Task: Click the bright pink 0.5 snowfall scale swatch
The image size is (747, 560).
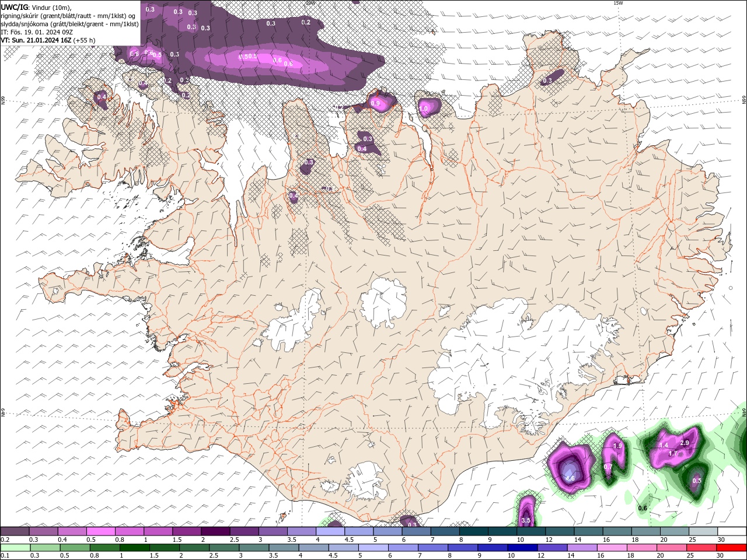Action: [100, 531]
